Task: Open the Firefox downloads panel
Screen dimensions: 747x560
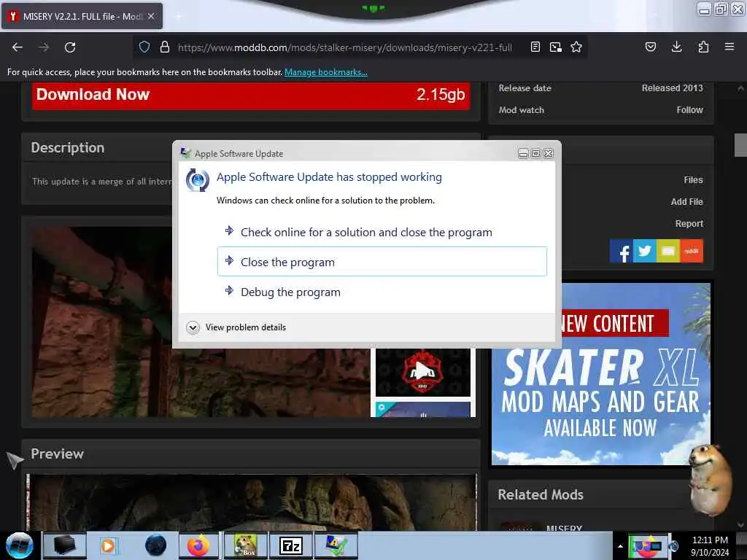Action: pos(676,47)
